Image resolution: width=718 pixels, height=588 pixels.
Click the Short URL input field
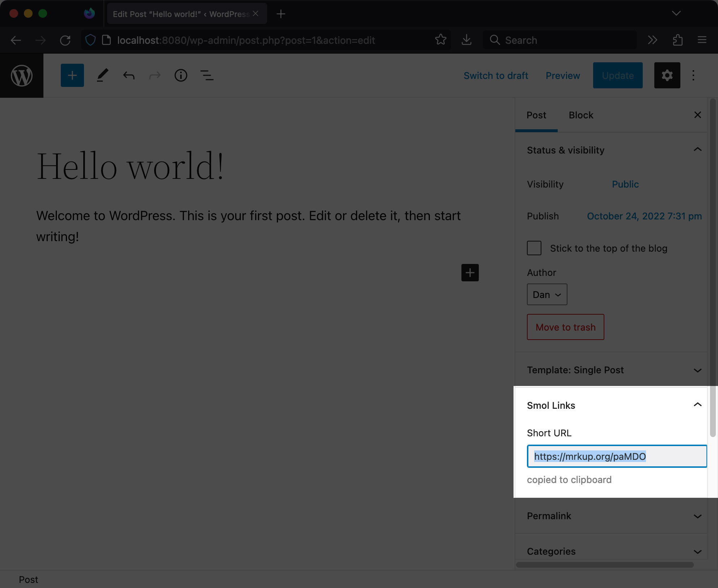(x=616, y=456)
